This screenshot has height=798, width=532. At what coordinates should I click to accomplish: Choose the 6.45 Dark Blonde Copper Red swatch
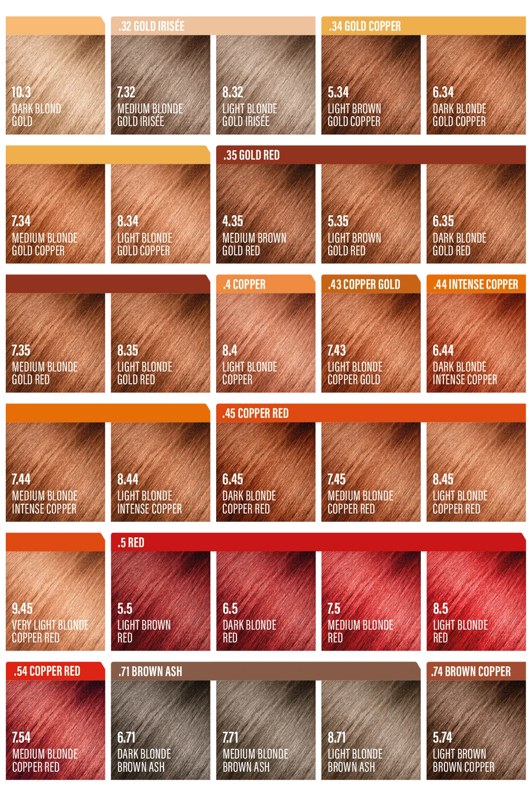tap(266, 472)
